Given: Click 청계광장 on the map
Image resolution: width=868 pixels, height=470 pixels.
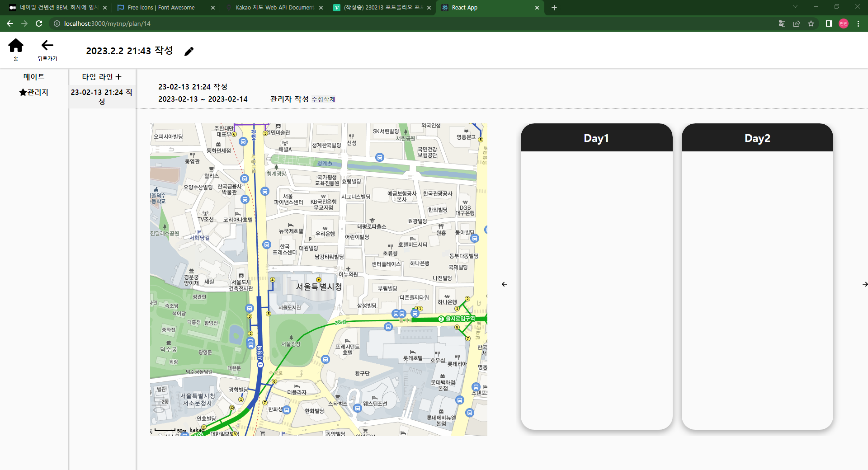Looking at the screenshot, I should coord(276,174).
